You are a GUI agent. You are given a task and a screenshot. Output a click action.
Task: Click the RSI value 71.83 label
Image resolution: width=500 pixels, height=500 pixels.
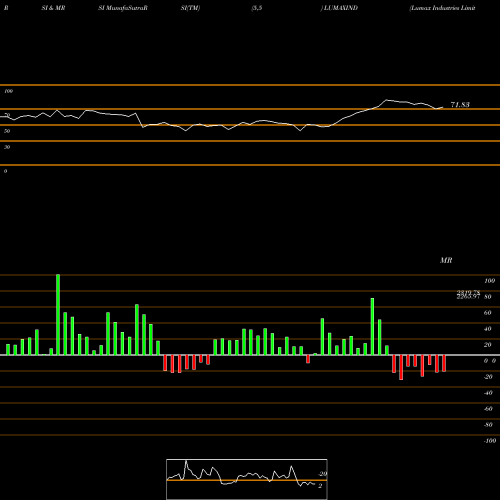[x=460, y=105]
